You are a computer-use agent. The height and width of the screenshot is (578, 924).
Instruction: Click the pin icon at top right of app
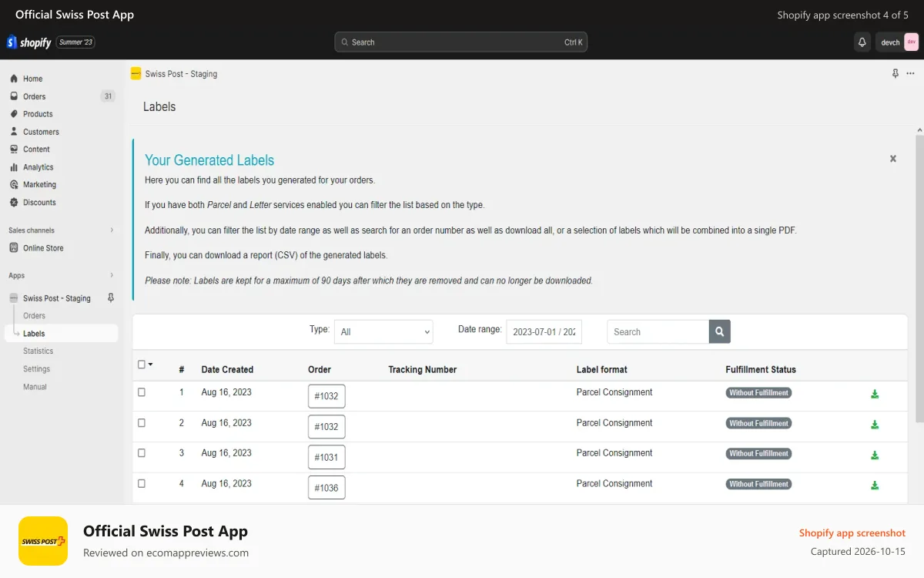click(x=895, y=74)
